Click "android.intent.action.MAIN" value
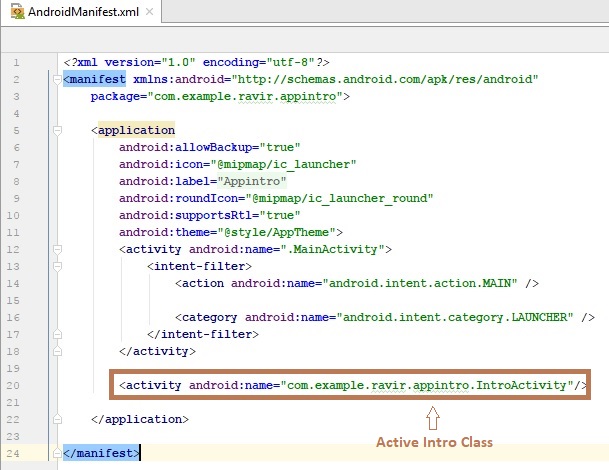This screenshot has width=609, height=470. point(420,283)
